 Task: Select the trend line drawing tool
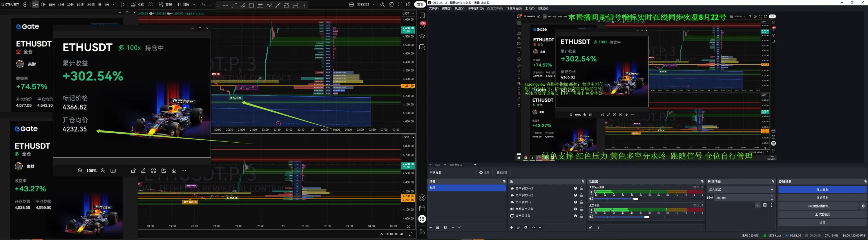[x=234, y=5]
